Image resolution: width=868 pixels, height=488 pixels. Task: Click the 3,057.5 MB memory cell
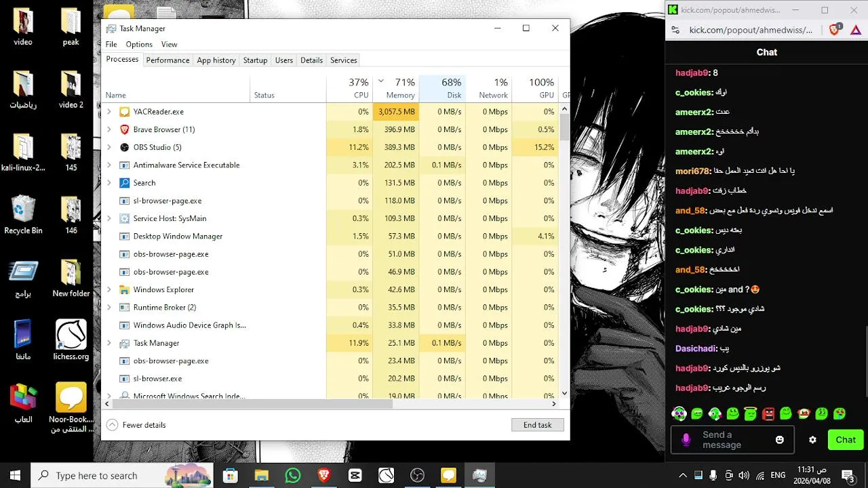[396, 112]
